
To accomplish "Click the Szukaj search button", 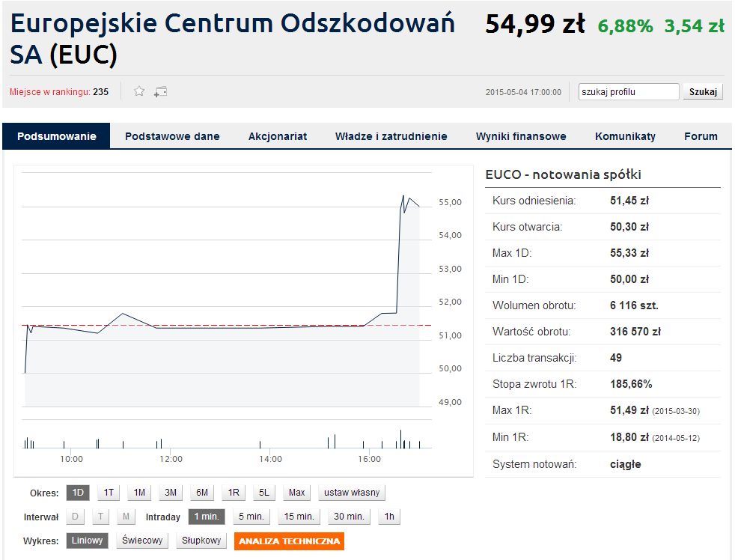I will coord(703,92).
